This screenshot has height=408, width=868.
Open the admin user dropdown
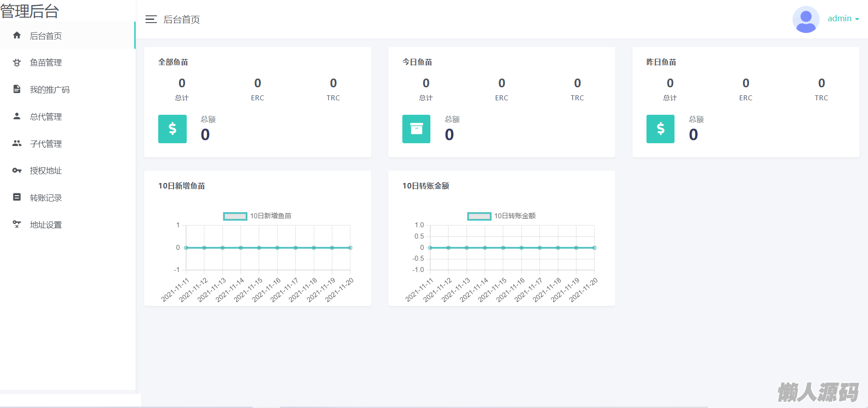[x=843, y=19]
